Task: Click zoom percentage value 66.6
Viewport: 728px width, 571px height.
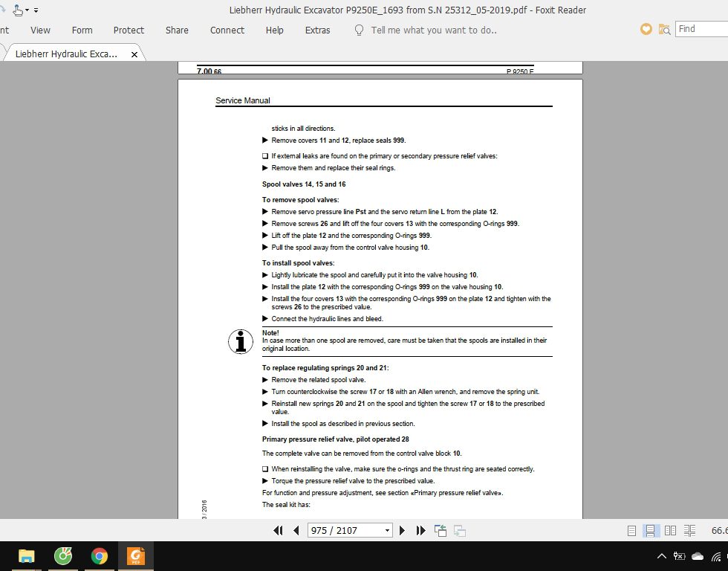Action: pos(719,531)
